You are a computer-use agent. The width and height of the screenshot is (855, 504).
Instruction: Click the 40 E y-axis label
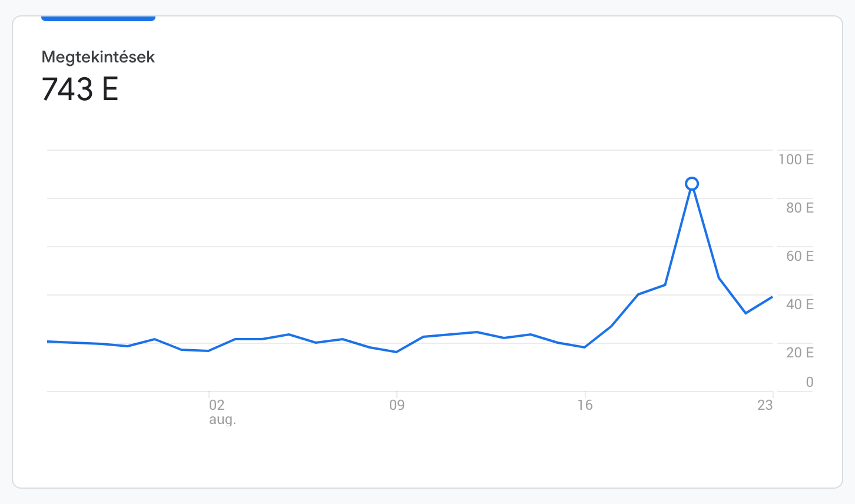tap(799, 304)
